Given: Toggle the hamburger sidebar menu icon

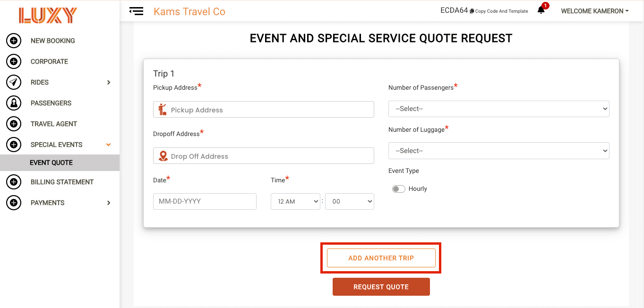Looking at the screenshot, I should point(136,11).
